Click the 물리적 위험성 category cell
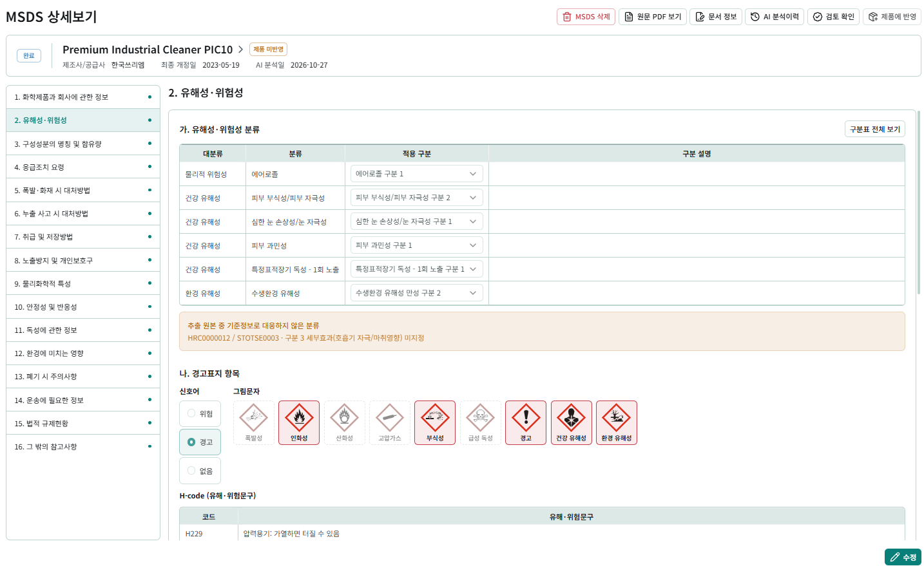Image resolution: width=924 pixels, height=566 pixels. point(213,174)
